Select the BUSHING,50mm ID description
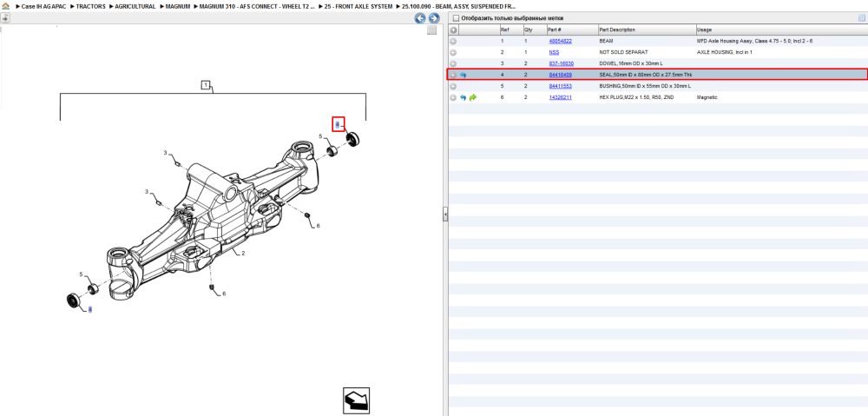The image size is (868, 416). pyautogui.click(x=644, y=86)
